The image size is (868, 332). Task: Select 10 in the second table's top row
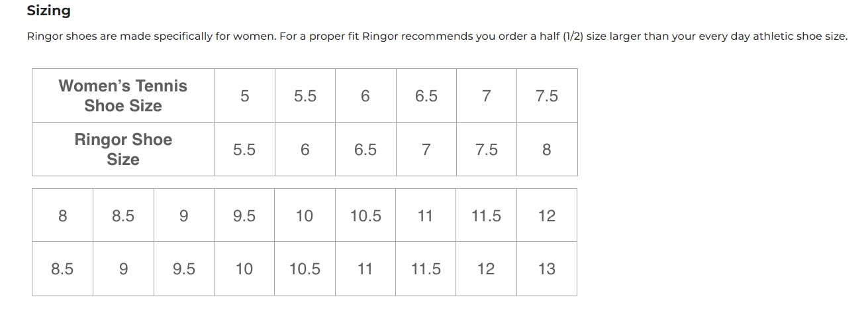click(x=305, y=215)
